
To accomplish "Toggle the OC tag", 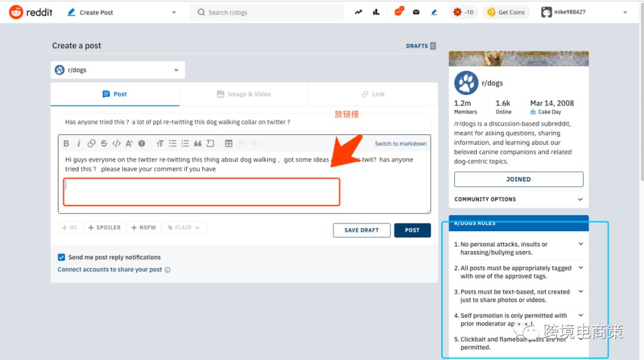I will (x=70, y=228).
